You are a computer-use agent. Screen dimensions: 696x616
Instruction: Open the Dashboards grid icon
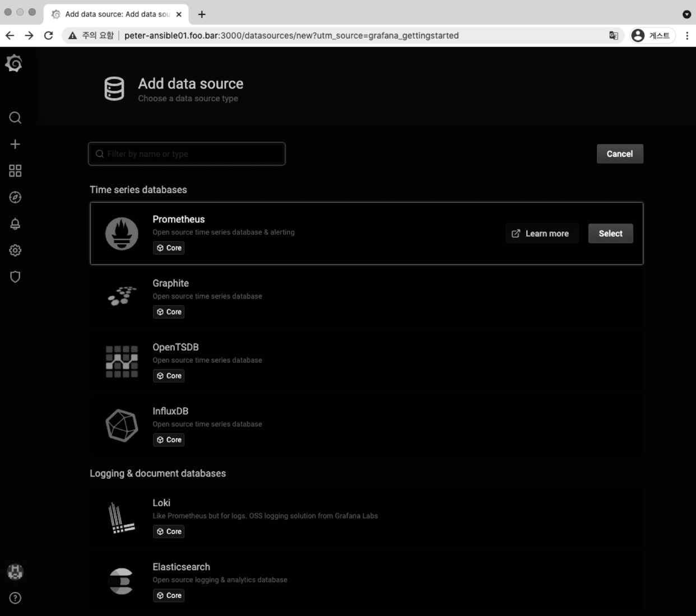point(15,171)
